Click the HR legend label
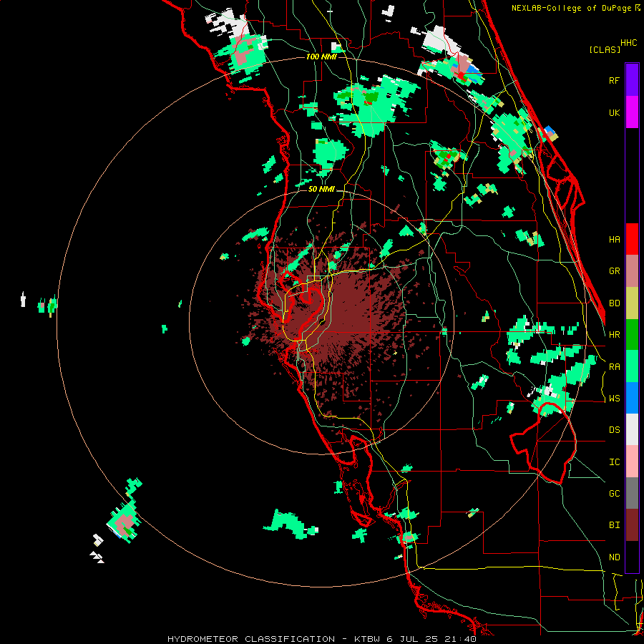This screenshot has height=644, width=644. [614, 335]
